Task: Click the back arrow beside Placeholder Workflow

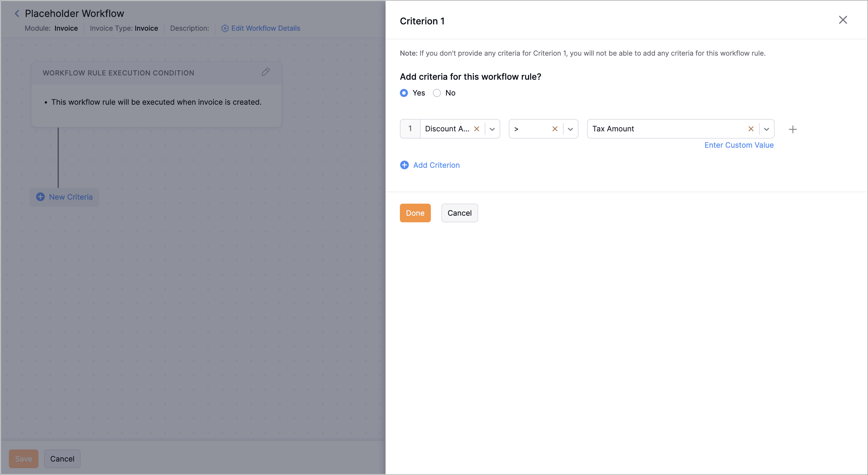Action: pyautogui.click(x=17, y=13)
